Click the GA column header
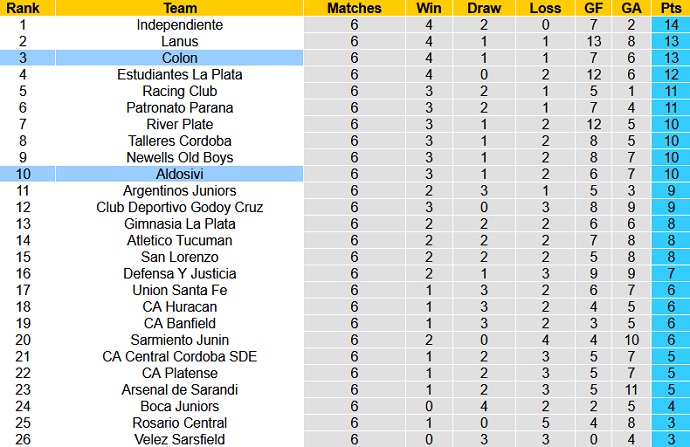 pos(633,8)
